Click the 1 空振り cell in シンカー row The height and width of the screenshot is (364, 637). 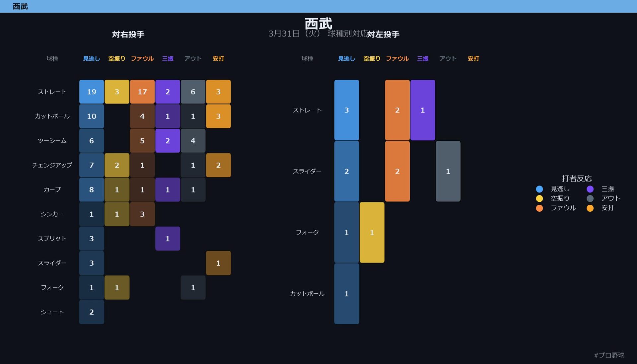pyautogui.click(x=117, y=214)
